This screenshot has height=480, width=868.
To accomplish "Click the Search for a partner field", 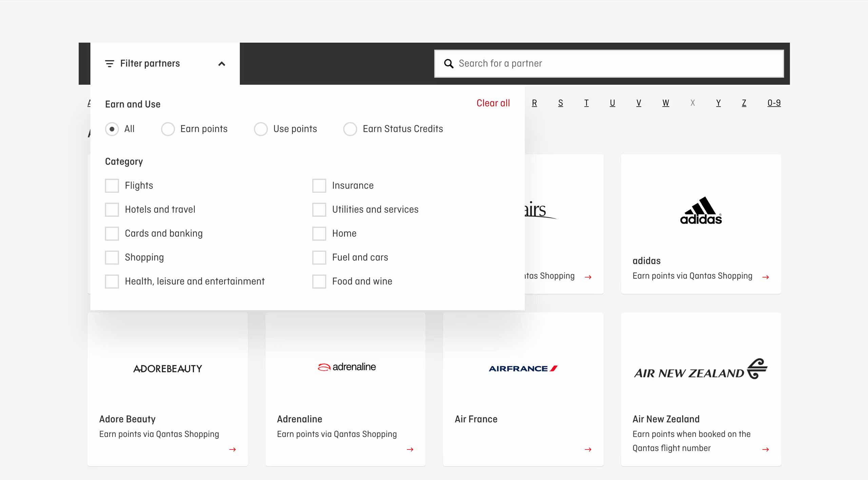I will [609, 63].
